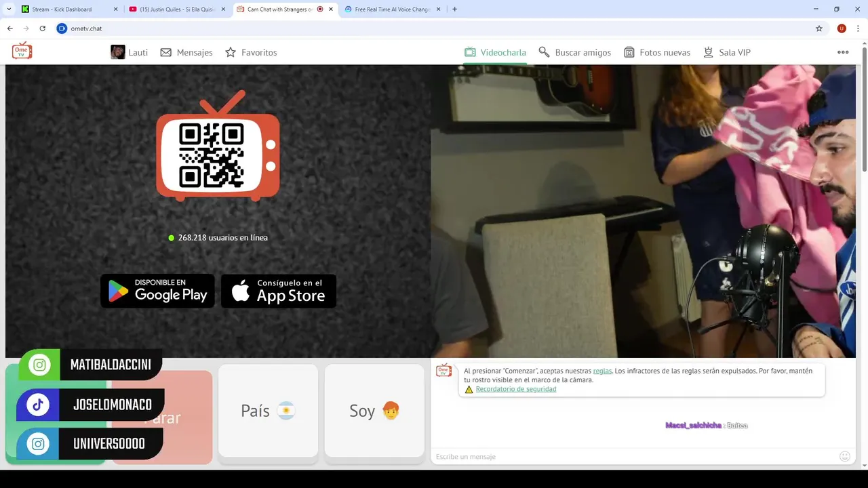The image size is (868, 488).
Task: Click the site info icon in address bar
Action: [x=62, y=28]
